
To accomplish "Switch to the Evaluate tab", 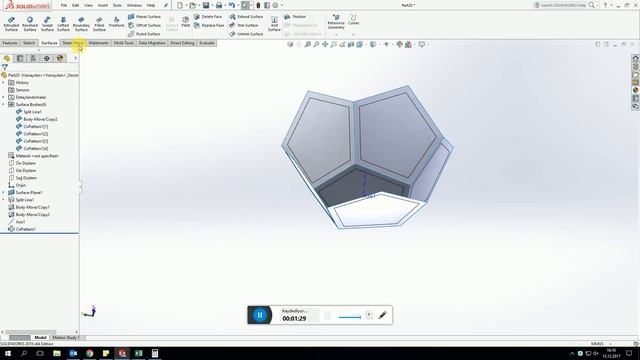I will [x=207, y=43].
